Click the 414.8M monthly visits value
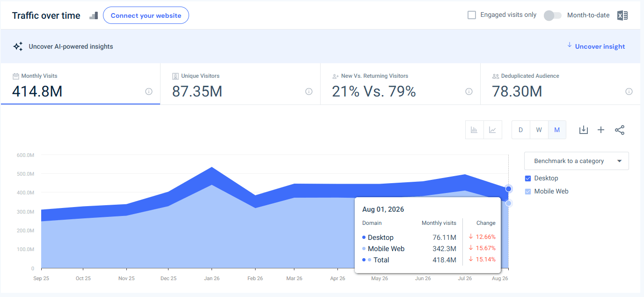 click(x=37, y=91)
